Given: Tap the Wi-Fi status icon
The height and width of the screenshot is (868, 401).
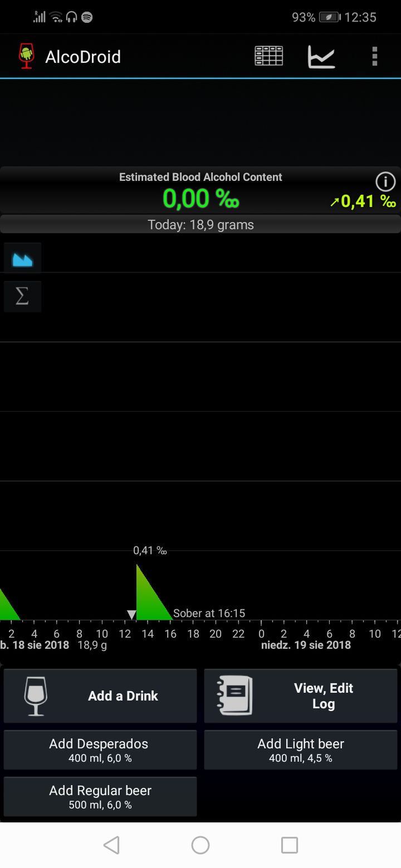Looking at the screenshot, I should tap(56, 17).
